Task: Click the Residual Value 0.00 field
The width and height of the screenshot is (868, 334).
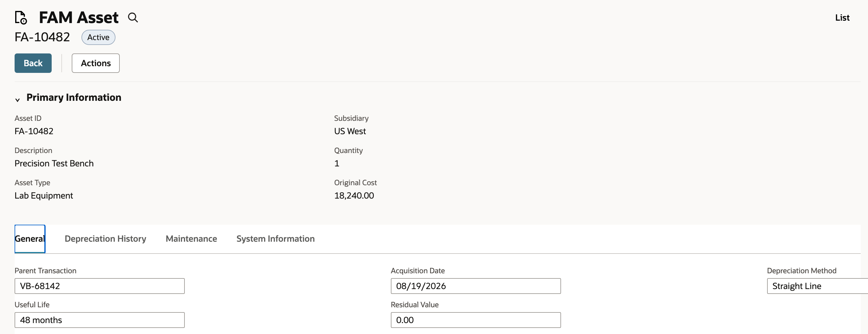Action: [x=476, y=320]
